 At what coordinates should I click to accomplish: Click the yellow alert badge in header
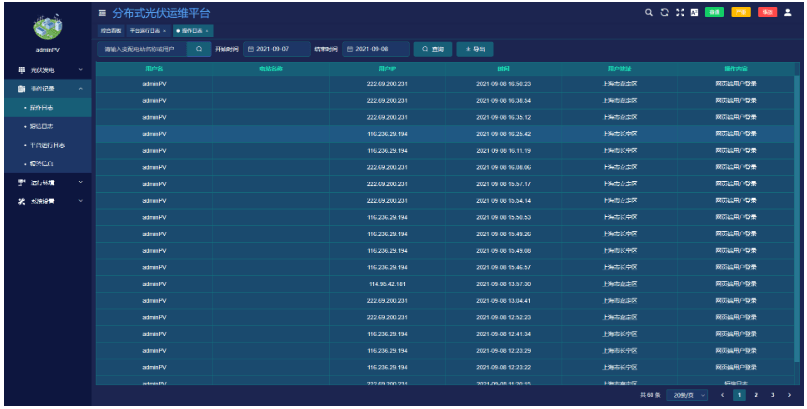click(740, 13)
